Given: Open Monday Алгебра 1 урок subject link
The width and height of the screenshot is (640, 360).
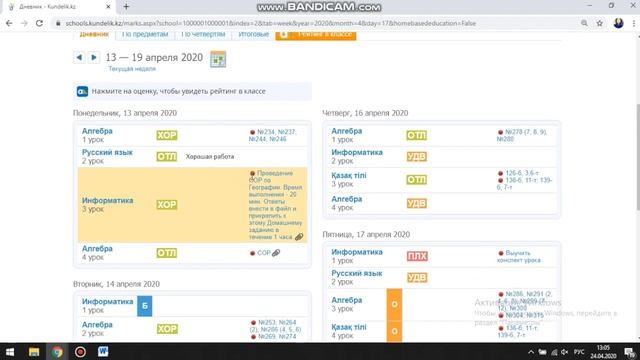Looking at the screenshot, I should pos(97,131).
